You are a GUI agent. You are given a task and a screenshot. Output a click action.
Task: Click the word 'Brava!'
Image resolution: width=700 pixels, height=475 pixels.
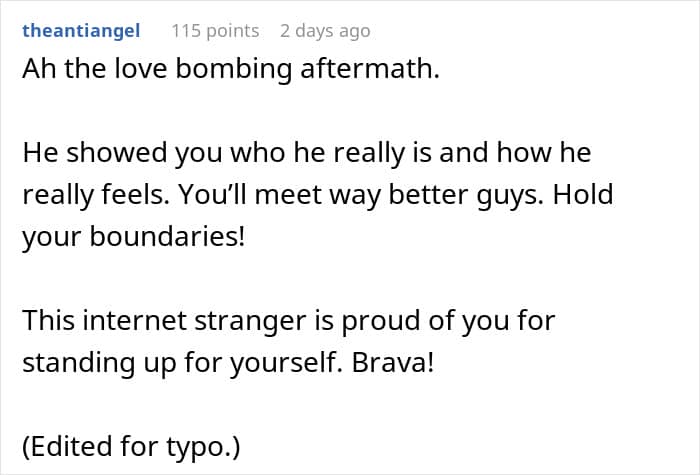pos(393,362)
